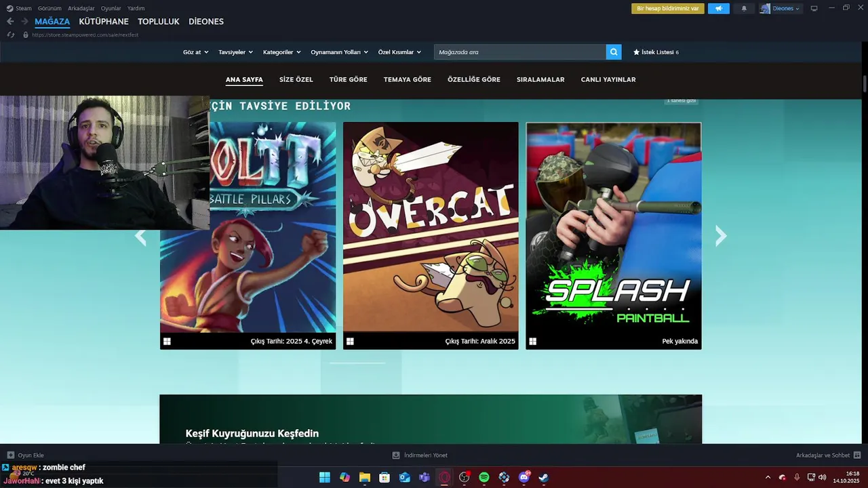
Task: Select the CANLI YAYINLAR tab
Action: point(608,79)
